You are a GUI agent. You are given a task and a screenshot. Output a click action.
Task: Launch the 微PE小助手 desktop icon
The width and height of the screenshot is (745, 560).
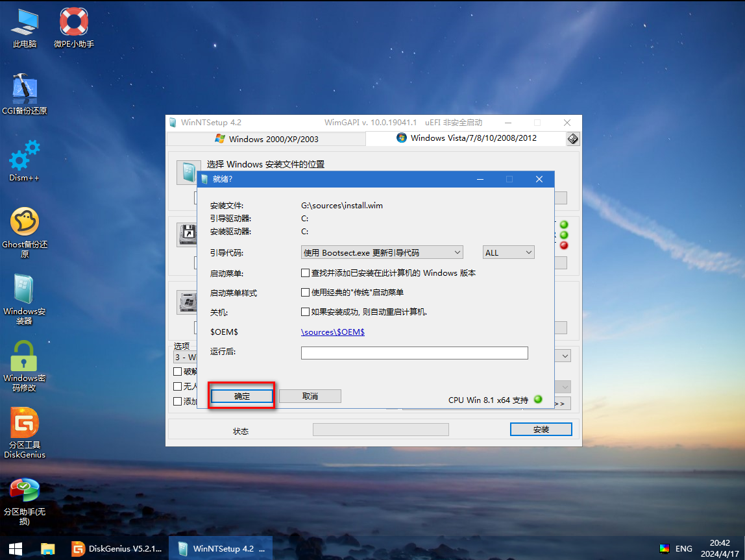(73, 29)
